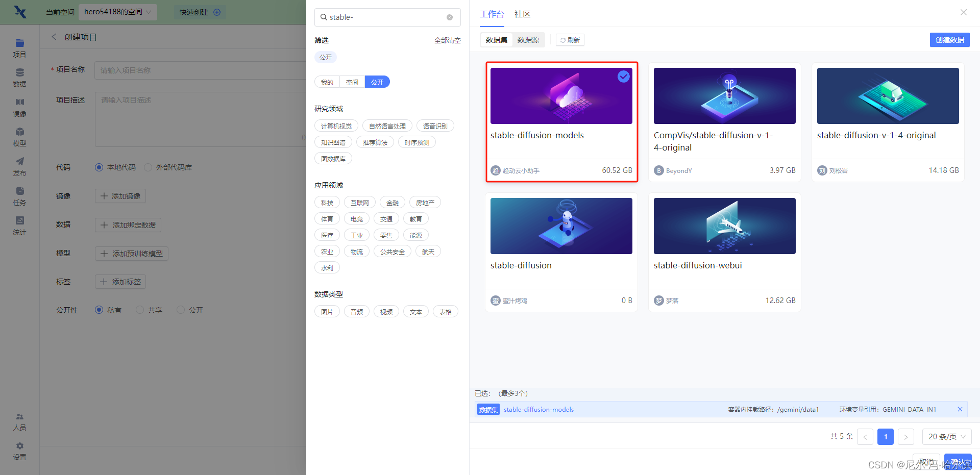This screenshot has height=475, width=980.
Task: Toggle the 互联网 application filter
Action: coord(360,203)
